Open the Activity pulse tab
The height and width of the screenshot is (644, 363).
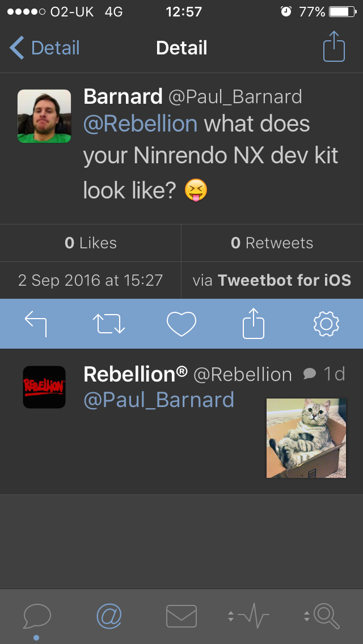click(248, 616)
